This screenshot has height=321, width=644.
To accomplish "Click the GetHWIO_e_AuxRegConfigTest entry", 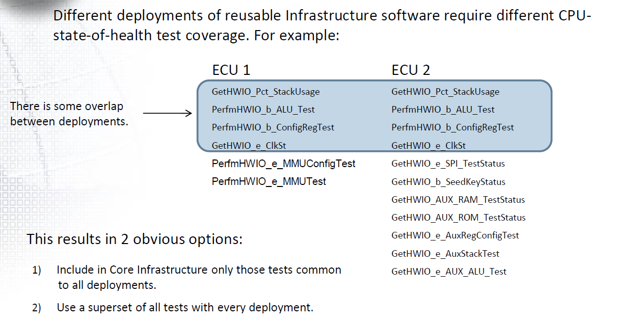I will click(x=455, y=235).
